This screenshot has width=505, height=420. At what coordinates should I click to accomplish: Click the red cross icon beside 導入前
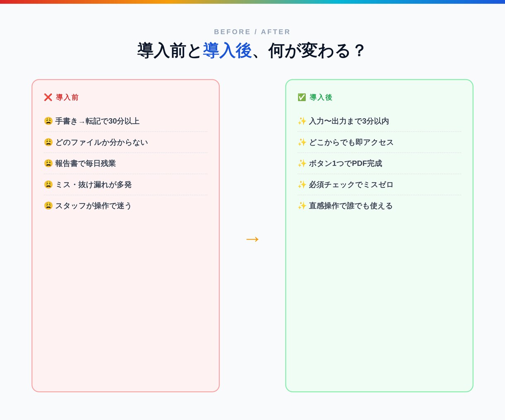[x=48, y=97]
